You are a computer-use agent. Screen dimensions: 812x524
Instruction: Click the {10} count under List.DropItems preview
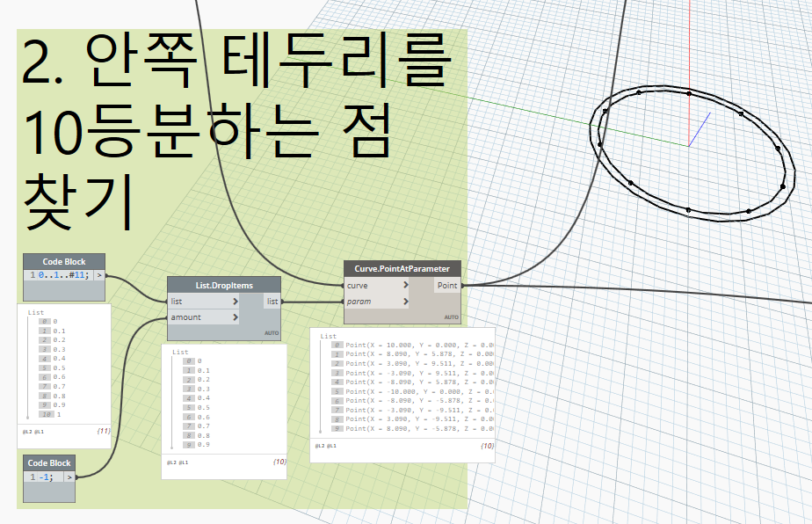[x=279, y=462]
